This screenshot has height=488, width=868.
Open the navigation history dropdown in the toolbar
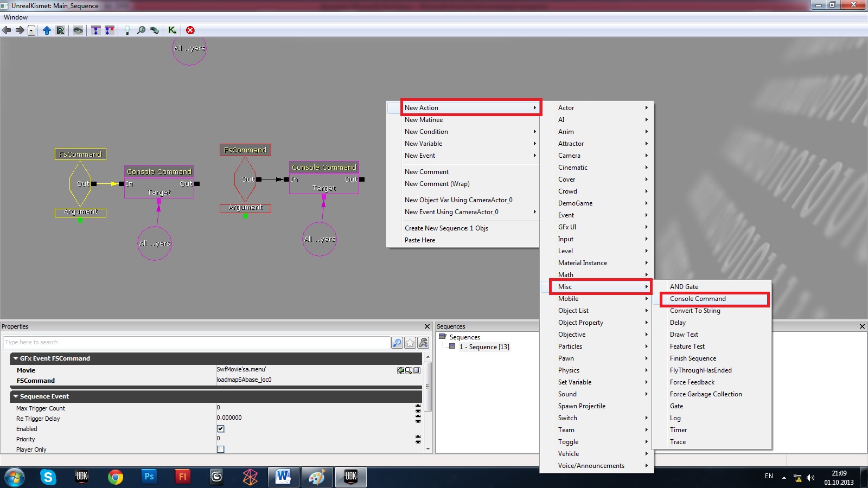31,30
